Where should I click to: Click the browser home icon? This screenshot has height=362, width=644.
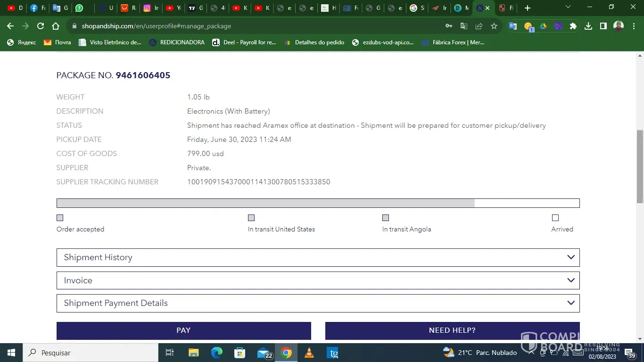pos(56,26)
